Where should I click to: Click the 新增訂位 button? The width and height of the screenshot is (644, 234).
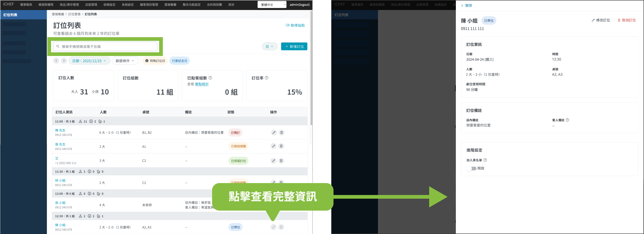point(294,46)
